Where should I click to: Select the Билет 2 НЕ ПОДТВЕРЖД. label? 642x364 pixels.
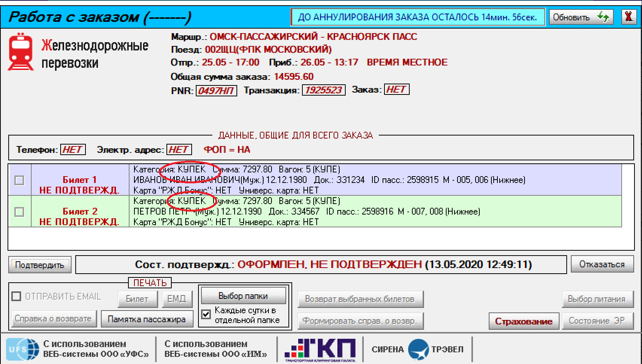point(79,216)
